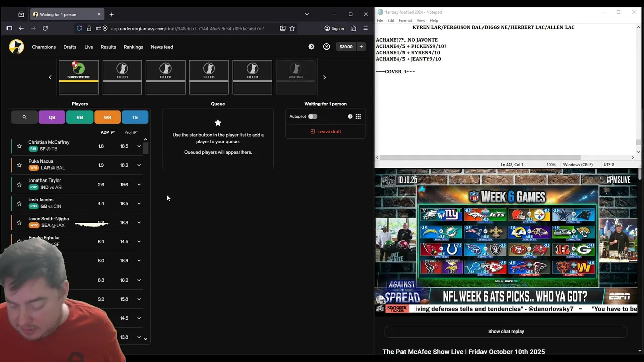This screenshot has height=362, width=644.
Task: Click the shield tracking protection icon
Action: pyautogui.click(x=79, y=28)
